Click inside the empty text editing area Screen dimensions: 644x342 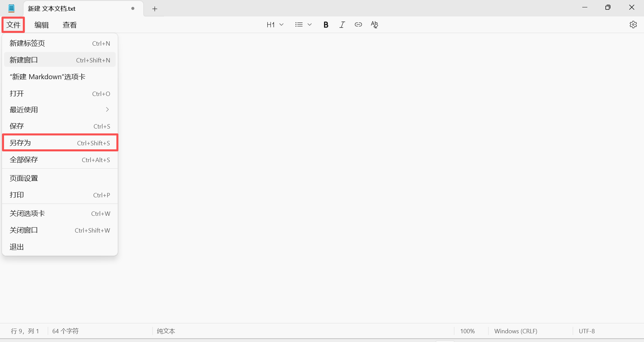369,168
